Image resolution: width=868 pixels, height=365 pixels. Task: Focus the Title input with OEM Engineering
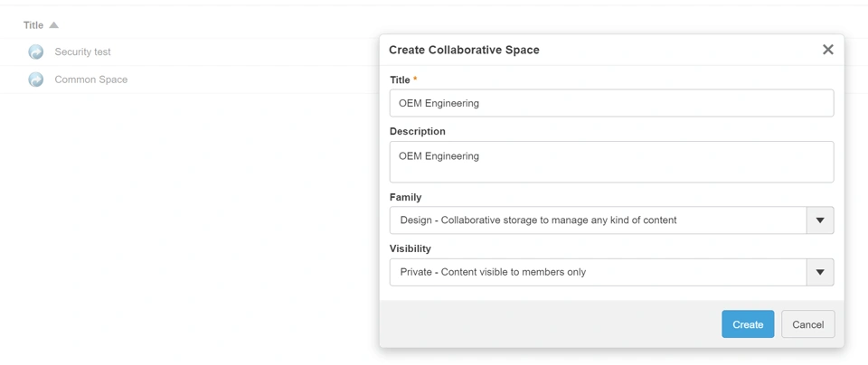[611, 103]
